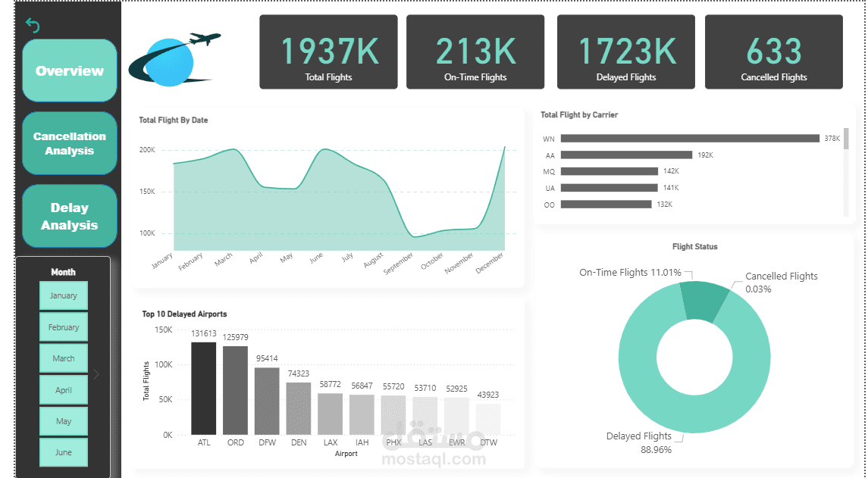Screen dimensions: 868x478
Task: Choose May in the Month slicer
Action: (64, 421)
